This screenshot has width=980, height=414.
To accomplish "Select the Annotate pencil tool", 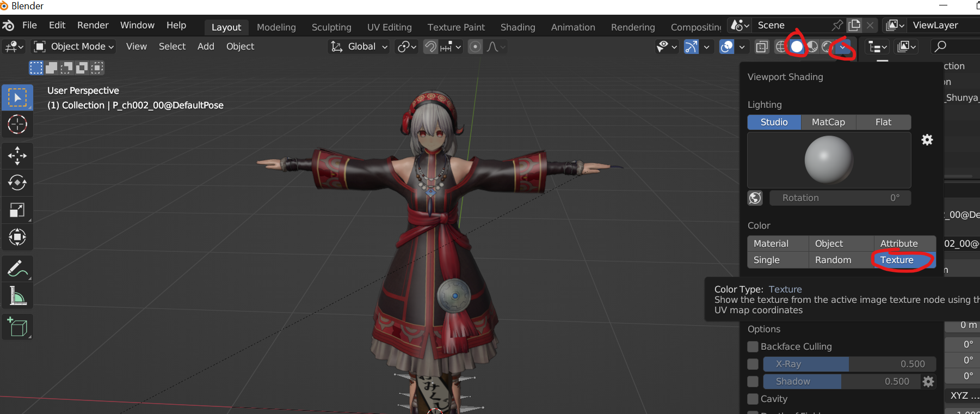I will coord(17,269).
